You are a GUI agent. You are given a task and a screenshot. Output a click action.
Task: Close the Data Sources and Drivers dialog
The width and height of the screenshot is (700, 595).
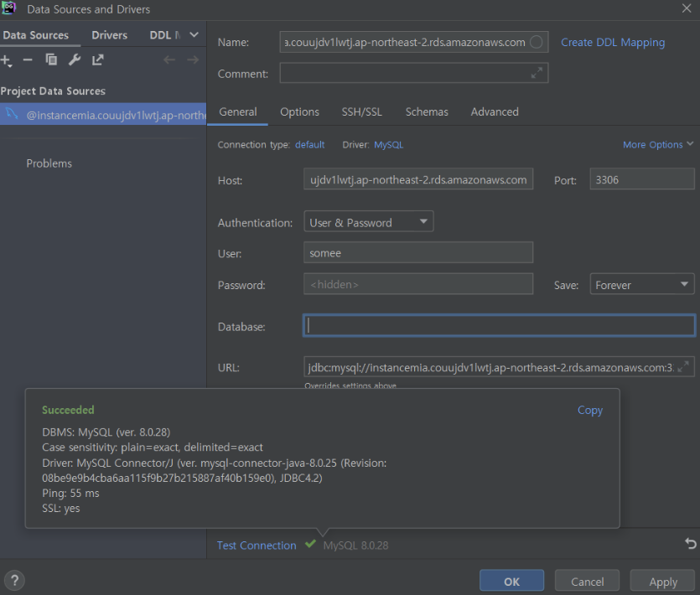click(687, 8)
